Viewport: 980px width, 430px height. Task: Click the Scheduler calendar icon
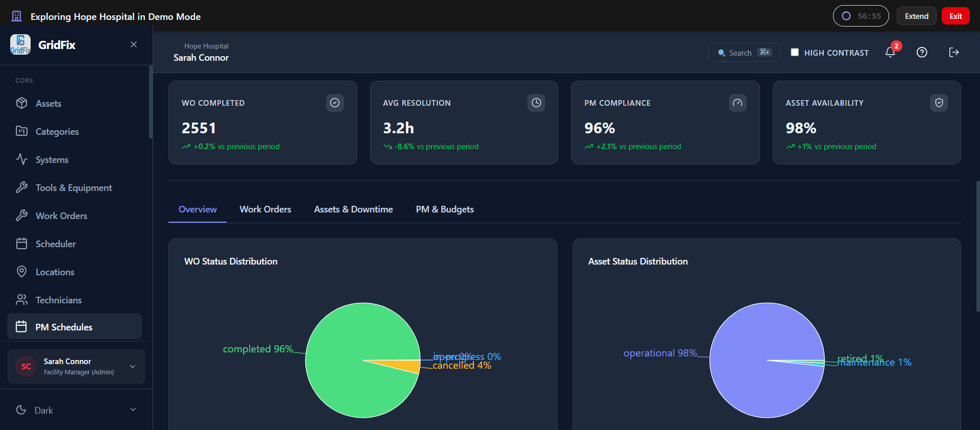point(21,244)
